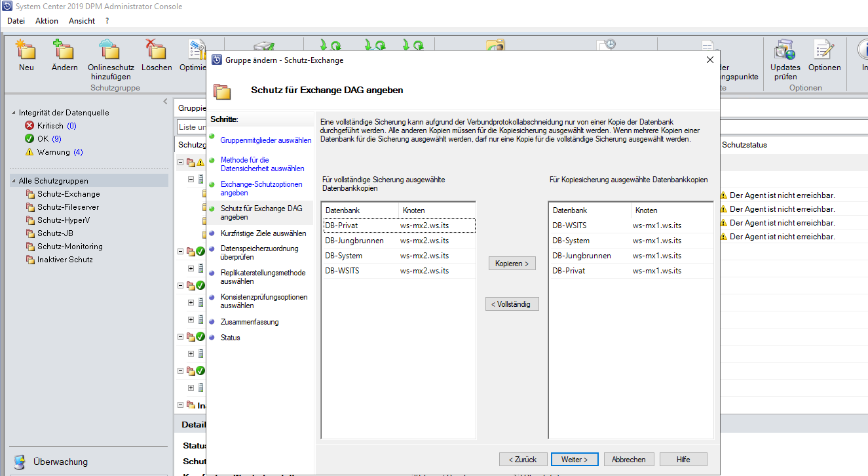The width and height of the screenshot is (868, 476).
Task: Click the Ändern toolbar icon
Action: pyautogui.click(x=64, y=49)
